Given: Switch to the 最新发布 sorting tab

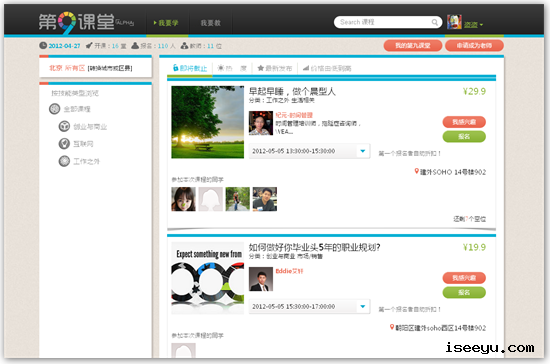Looking at the screenshot, I should [275, 68].
